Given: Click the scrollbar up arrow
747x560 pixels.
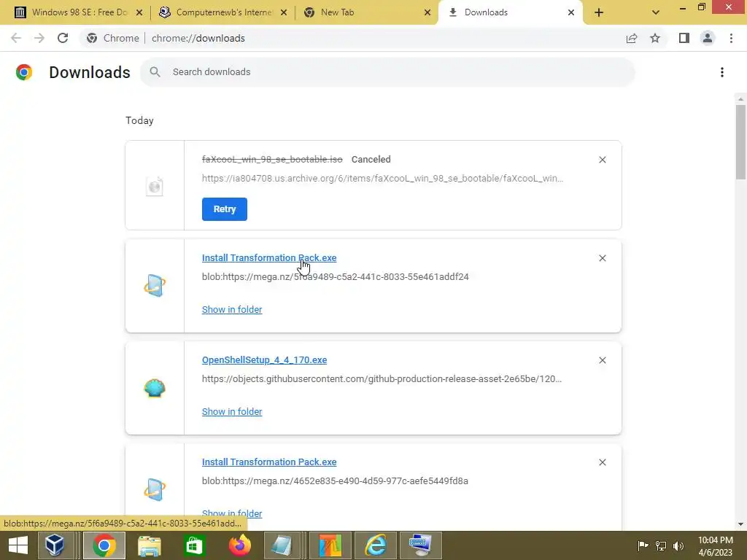Looking at the screenshot, I should click(740, 99).
